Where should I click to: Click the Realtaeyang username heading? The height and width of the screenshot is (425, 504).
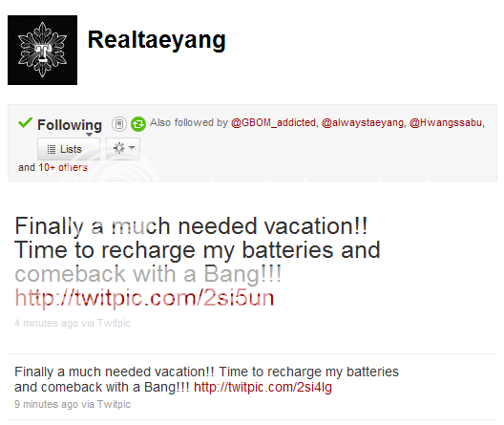tap(157, 40)
